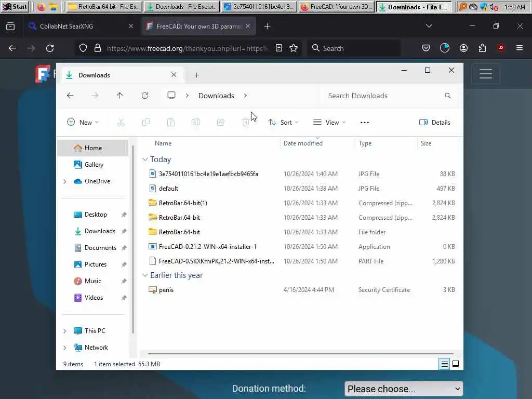Go up one folder level in Explorer
The image size is (532, 399).
tap(120, 96)
